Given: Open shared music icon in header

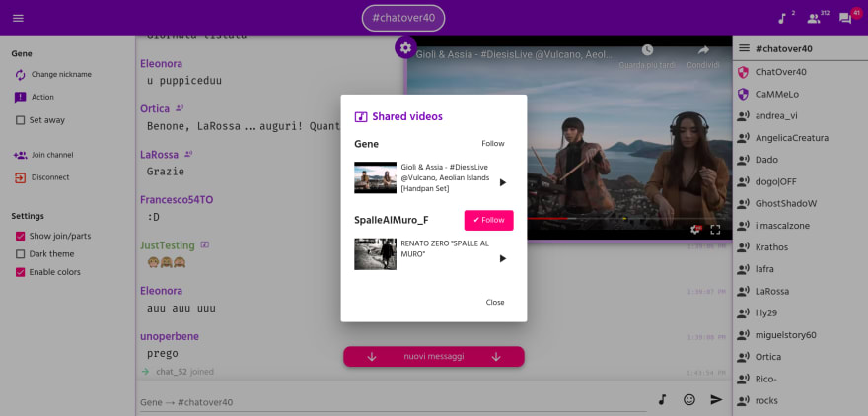Looking at the screenshot, I should click(x=782, y=19).
